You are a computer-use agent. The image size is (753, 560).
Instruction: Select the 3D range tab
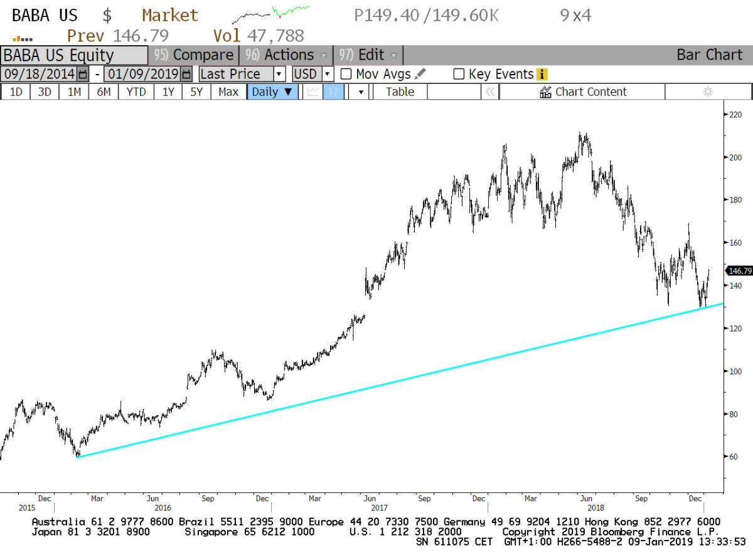(45, 92)
